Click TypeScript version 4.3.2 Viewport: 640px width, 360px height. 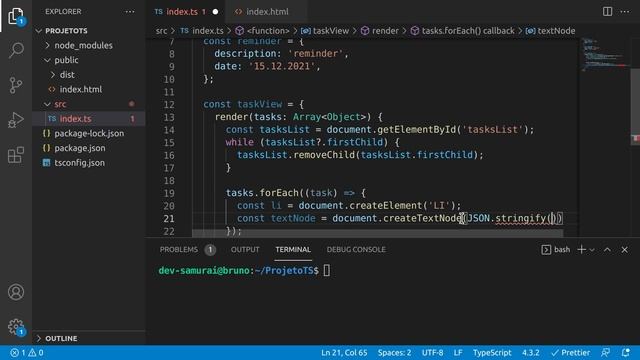(x=531, y=353)
